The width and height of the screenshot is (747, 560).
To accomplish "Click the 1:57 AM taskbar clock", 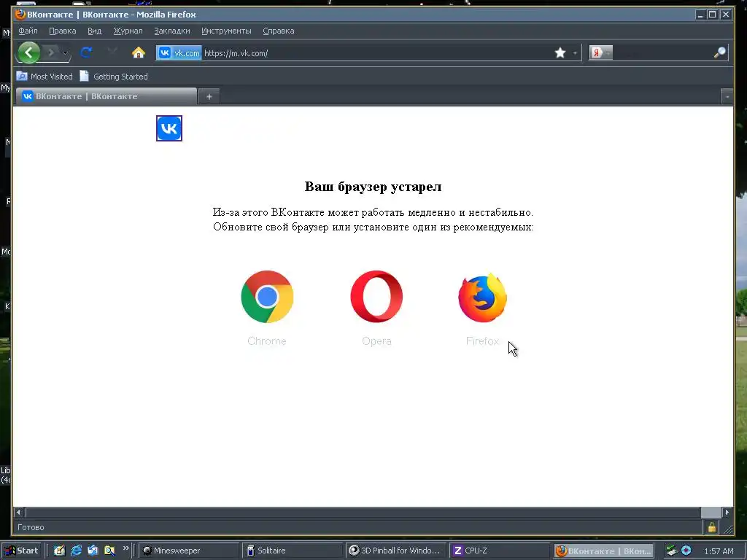I will coord(719,551).
